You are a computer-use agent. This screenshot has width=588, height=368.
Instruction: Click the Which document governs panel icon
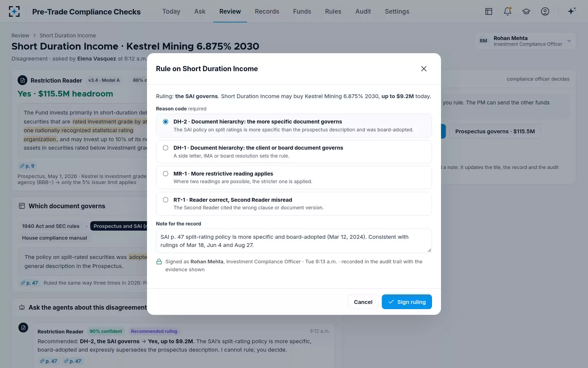click(x=22, y=206)
